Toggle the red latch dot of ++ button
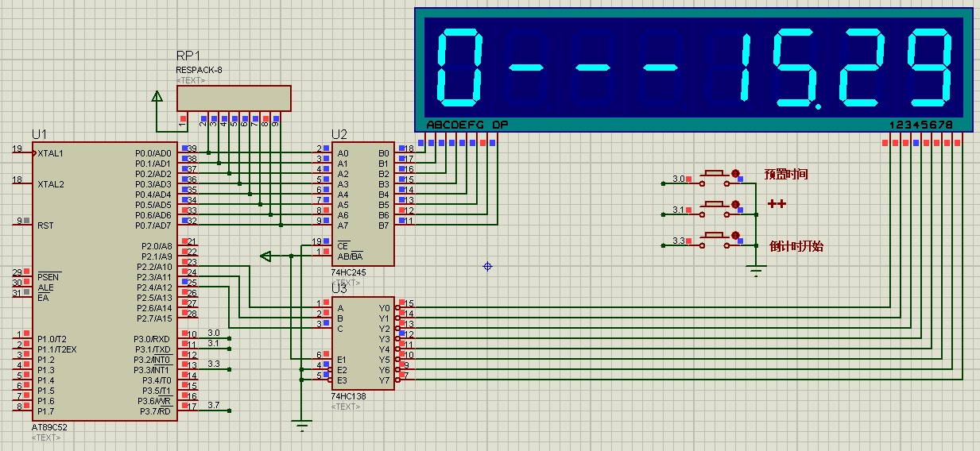This screenshot has width=980, height=451. point(736,204)
